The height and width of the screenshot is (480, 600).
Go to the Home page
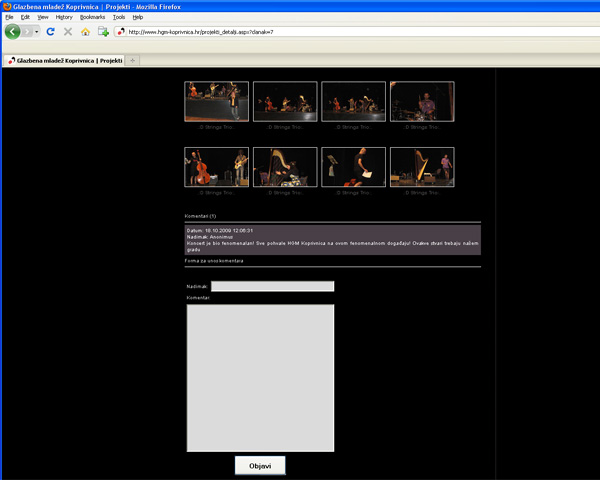(x=85, y=31)
